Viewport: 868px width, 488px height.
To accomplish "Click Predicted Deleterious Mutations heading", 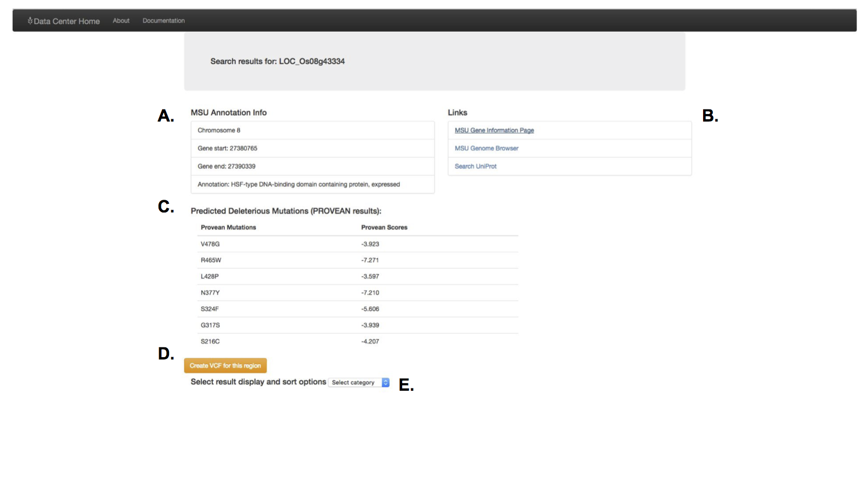I will point(286,211).
